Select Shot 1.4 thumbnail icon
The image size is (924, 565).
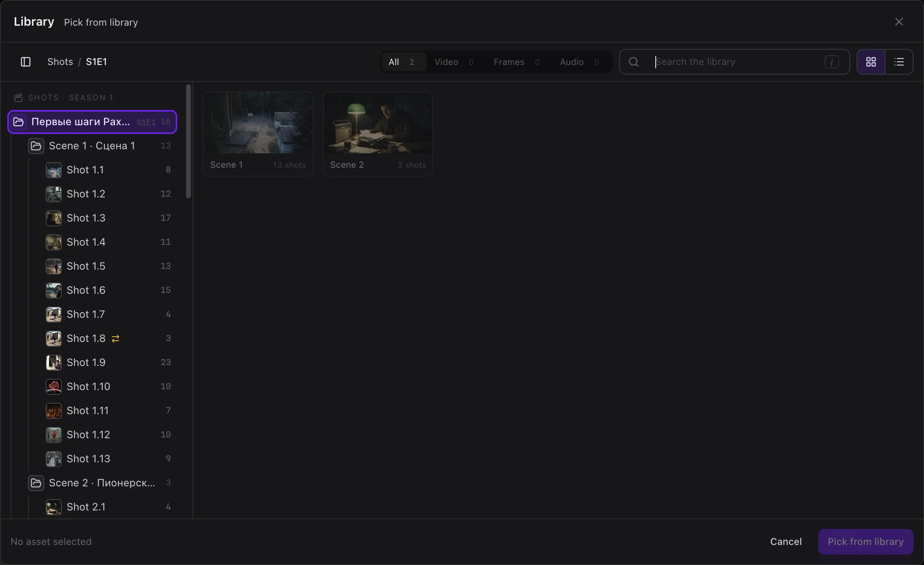[54, 242]
